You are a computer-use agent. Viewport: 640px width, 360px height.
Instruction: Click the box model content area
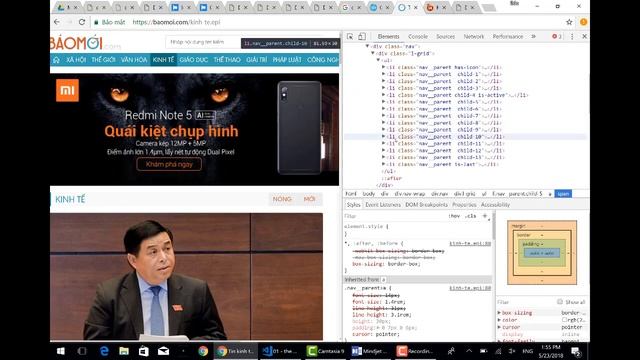pyautogui.click(x=542, y=253)
